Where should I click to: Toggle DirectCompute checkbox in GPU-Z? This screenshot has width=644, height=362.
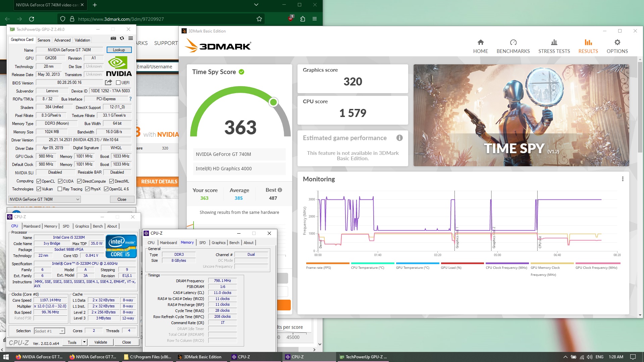pos(79,181)
